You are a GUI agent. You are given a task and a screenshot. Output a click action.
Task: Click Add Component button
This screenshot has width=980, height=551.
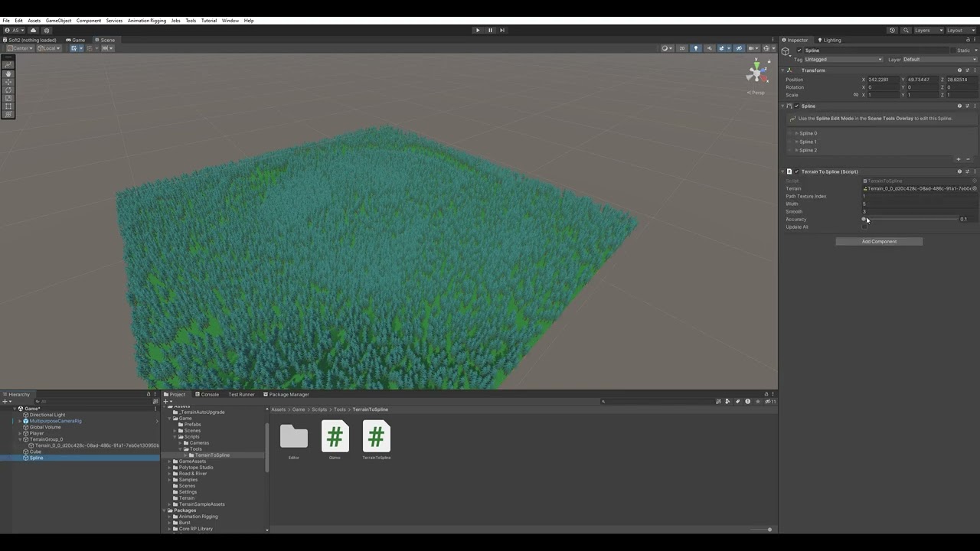[x=879, y=242]
